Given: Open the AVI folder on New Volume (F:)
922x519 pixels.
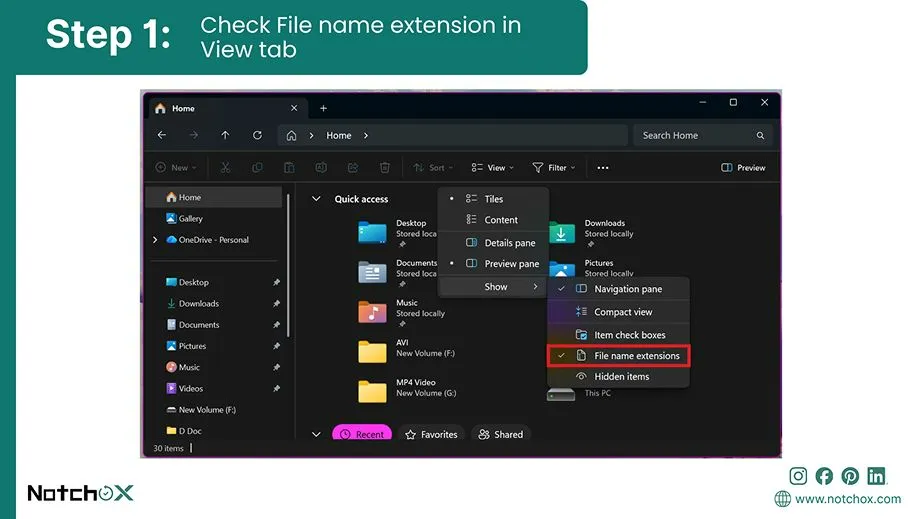Looking at the screenshot, I should click(x=372, y=351).
